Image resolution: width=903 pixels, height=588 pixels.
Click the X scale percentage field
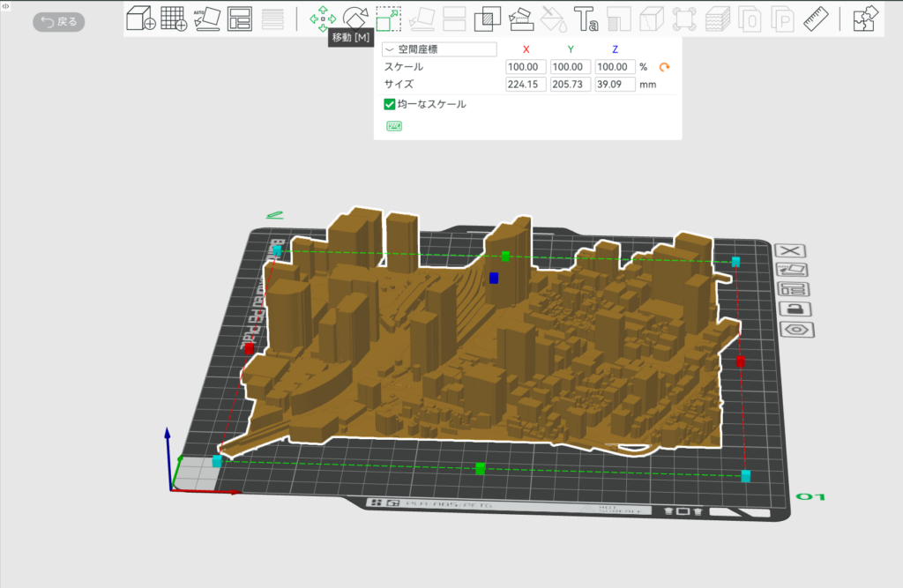point(526,67)
